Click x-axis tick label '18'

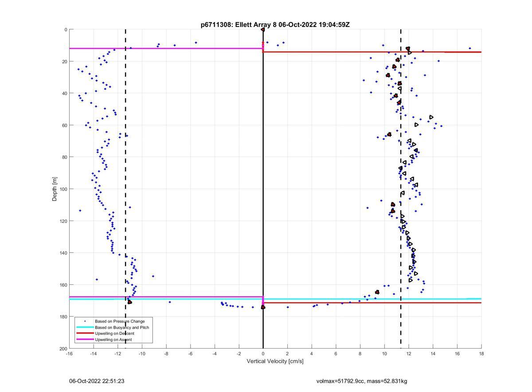(481, 354)
